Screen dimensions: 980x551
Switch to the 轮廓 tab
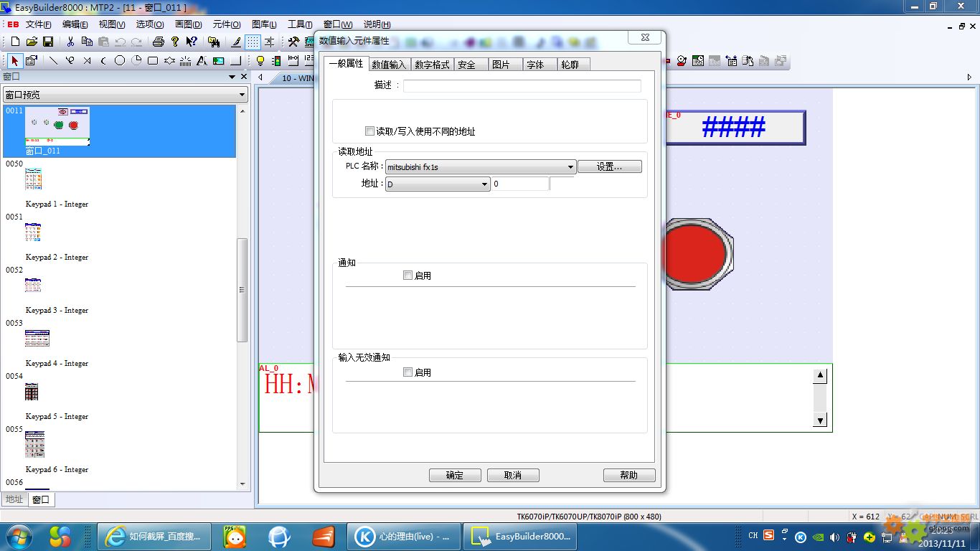tap(574, 65)
